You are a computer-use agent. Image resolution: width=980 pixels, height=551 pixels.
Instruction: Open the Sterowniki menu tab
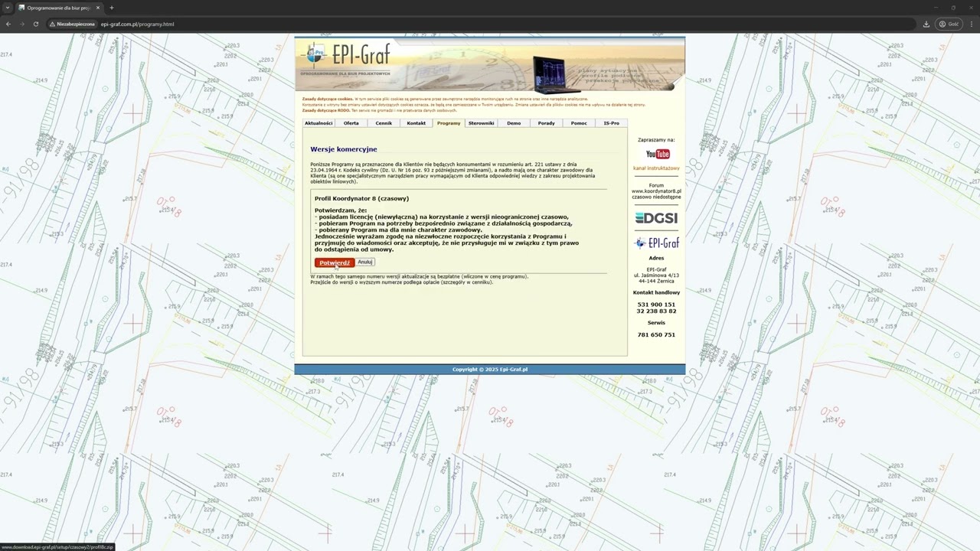482,123
